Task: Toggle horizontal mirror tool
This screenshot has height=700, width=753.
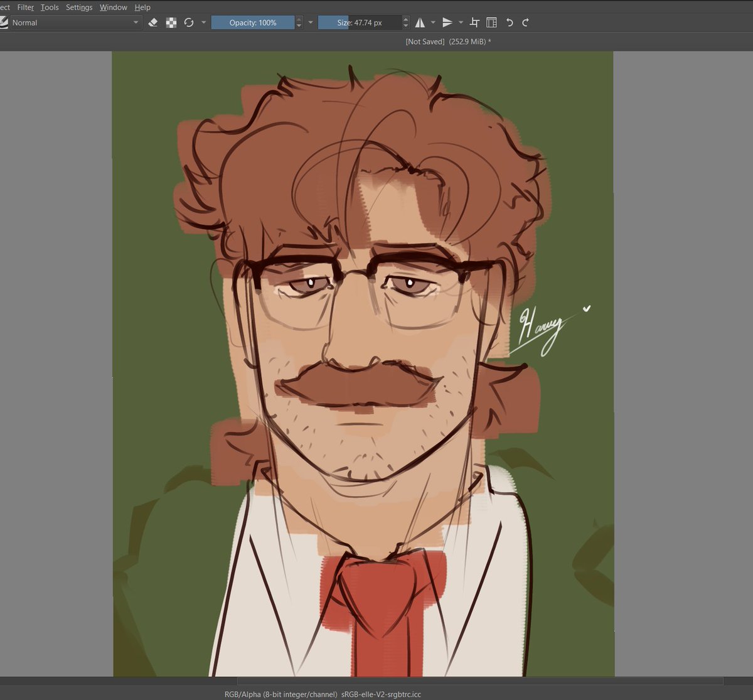Action: click(420, 23)
